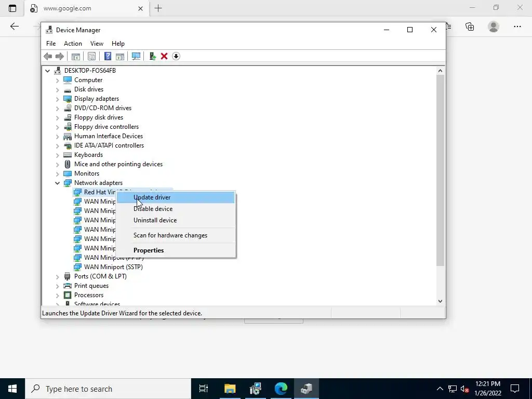
Task: Select 'WAN Miniport (SSTP)' adapter
Action: tap(113, 267)
